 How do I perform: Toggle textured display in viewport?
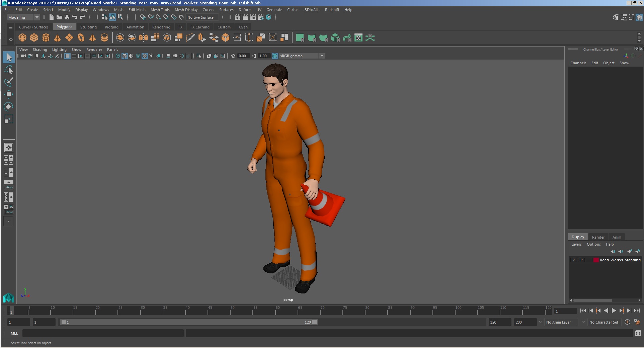145,56
